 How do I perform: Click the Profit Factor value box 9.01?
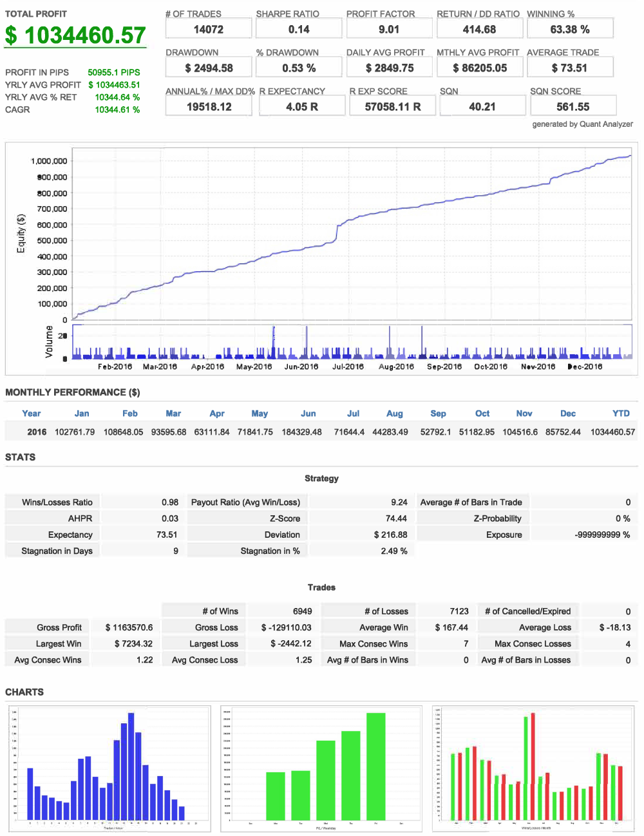tap(389, 30)
